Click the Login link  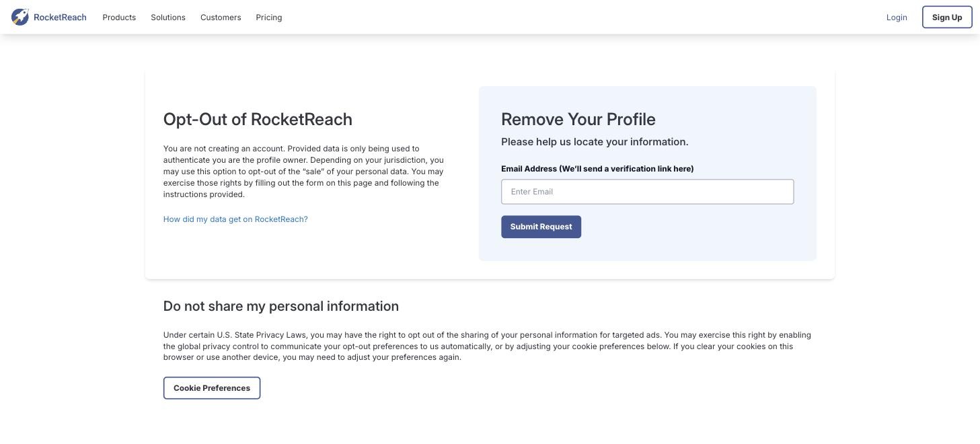click(897, 17)
